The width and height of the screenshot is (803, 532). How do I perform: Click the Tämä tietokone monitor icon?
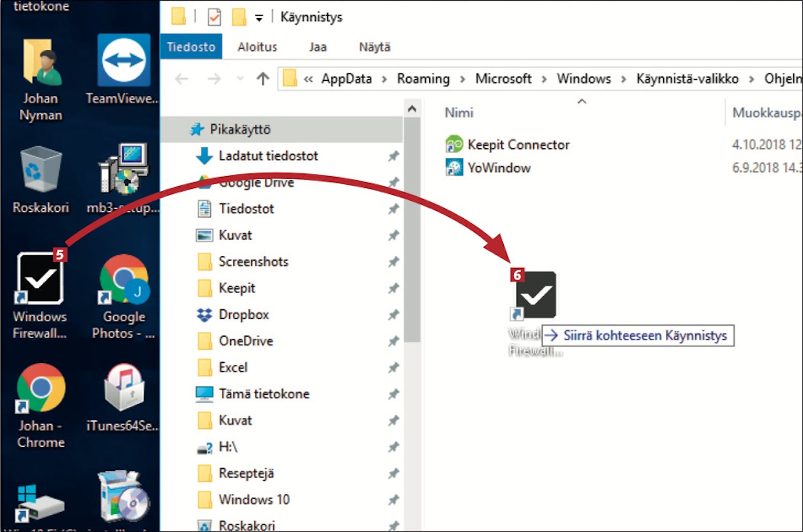204,394
